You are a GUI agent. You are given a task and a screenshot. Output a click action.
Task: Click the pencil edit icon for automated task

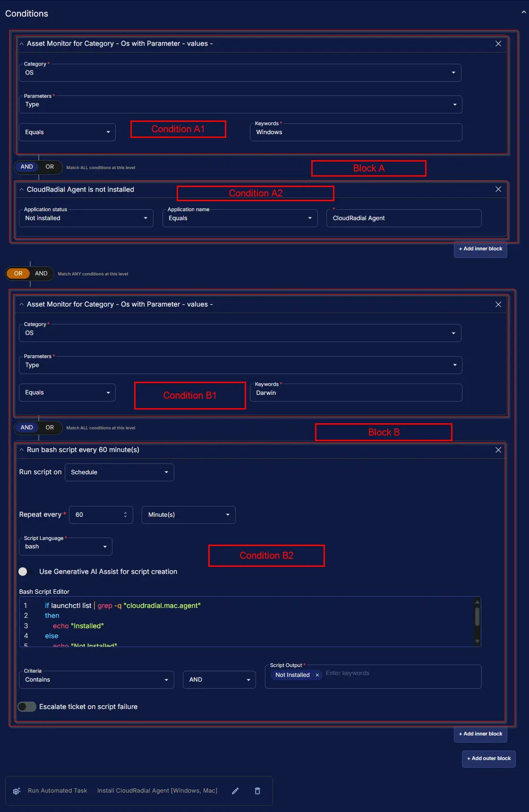pos(235,791)
